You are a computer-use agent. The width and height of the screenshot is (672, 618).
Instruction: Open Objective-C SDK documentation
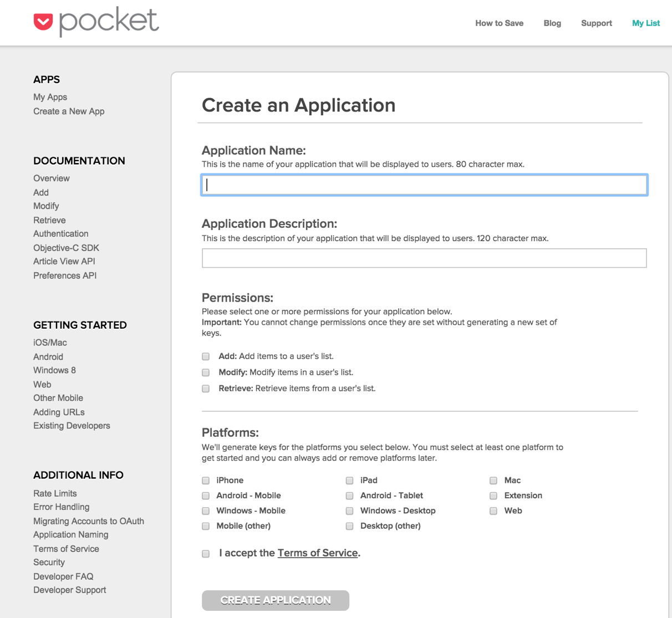pyautogui.click(x=66, y=248)
